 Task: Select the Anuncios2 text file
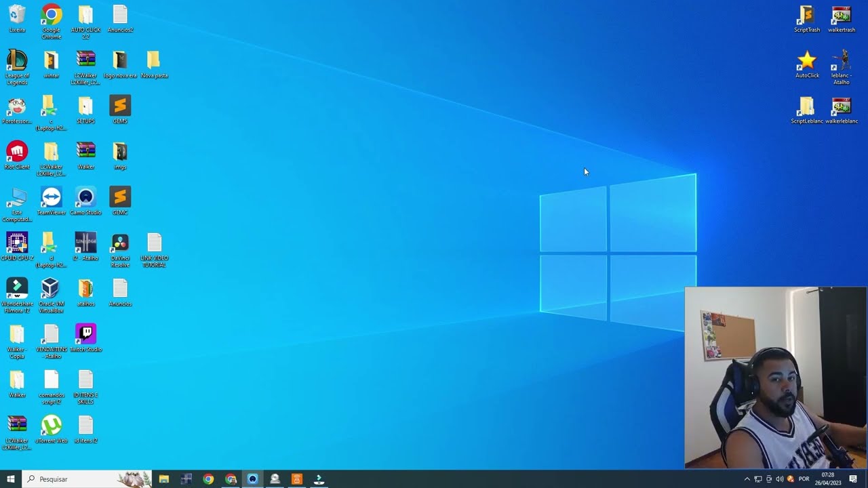coord(120,19)
